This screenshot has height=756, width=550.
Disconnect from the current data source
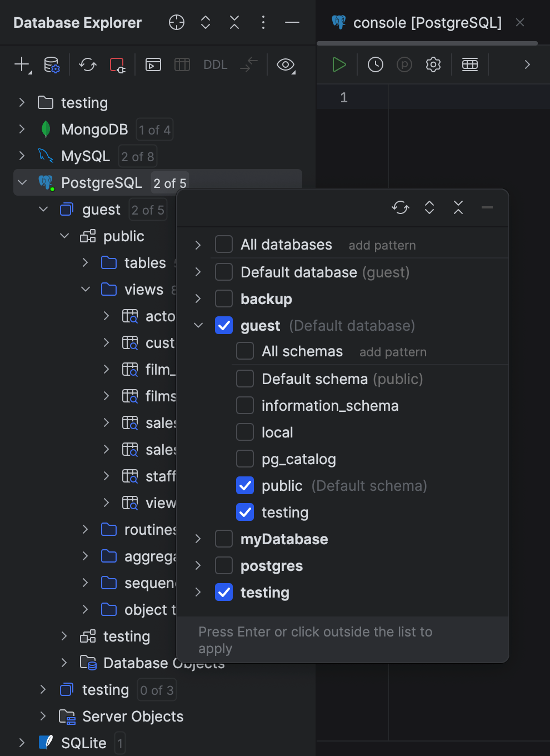click(117, 65)
